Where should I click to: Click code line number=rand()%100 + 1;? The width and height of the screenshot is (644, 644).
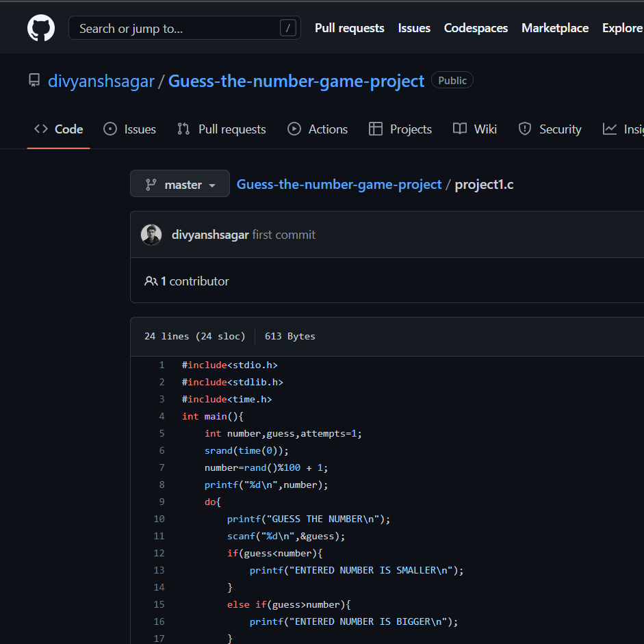tap(266, 467)
